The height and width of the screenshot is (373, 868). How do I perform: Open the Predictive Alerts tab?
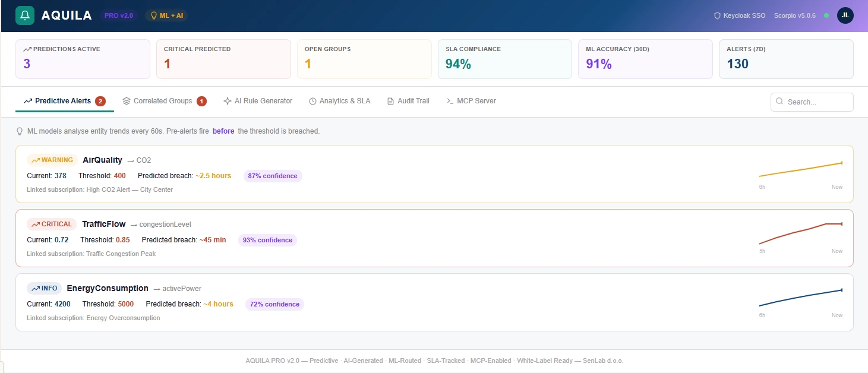pyautogui.click(x=64, y=101)
